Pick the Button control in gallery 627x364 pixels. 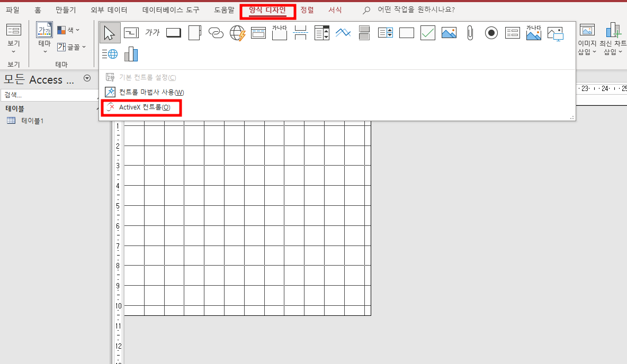(x=174, y=33)
